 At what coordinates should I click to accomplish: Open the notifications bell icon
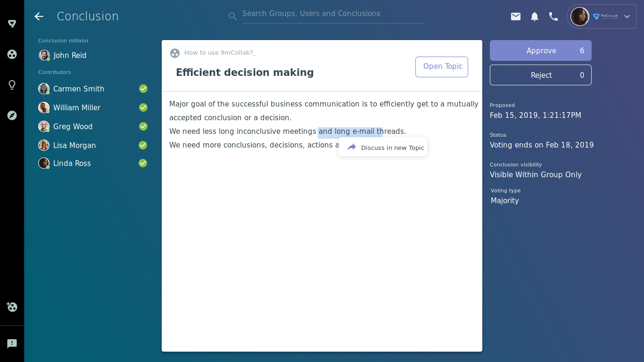(x=535, y=16)
